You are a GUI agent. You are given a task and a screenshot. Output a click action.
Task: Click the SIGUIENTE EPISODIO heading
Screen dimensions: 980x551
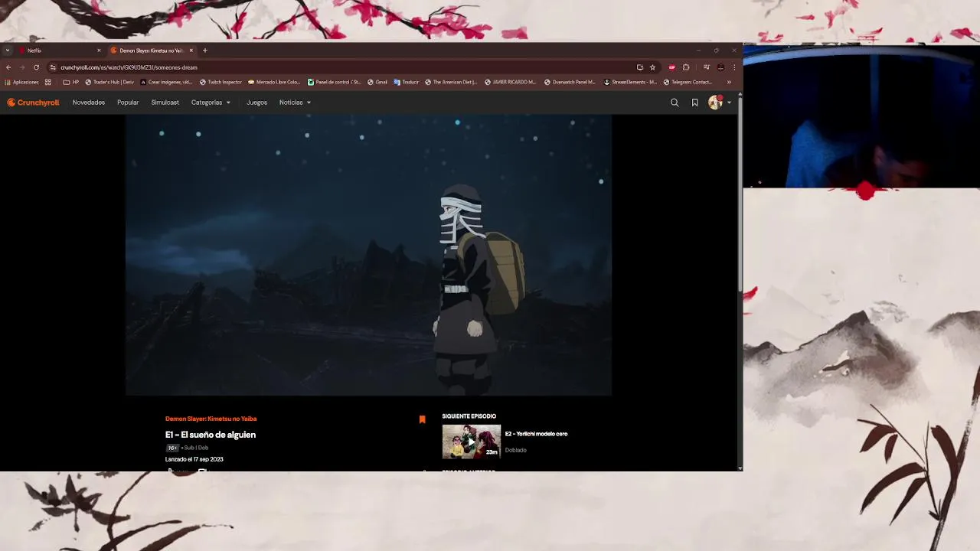tap(469, 416)
